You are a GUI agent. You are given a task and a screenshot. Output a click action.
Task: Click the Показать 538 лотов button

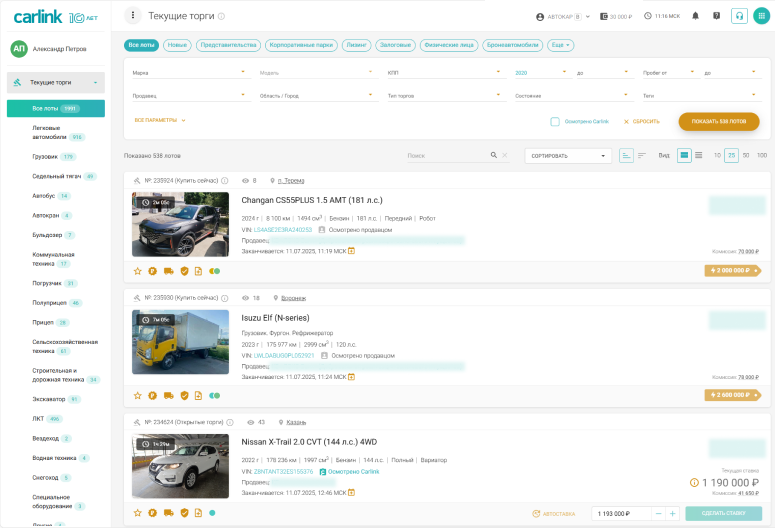718,121
